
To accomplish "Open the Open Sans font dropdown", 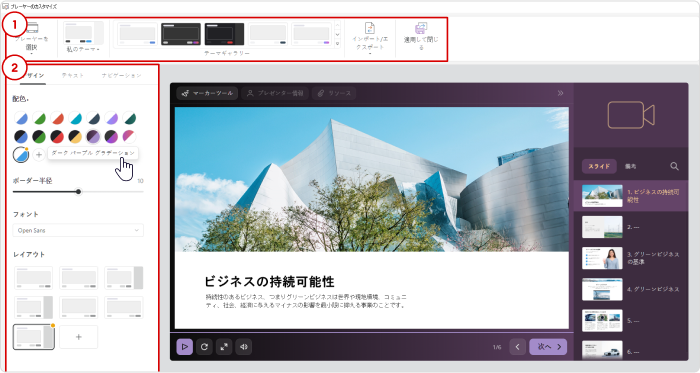I will click(78, 230).
